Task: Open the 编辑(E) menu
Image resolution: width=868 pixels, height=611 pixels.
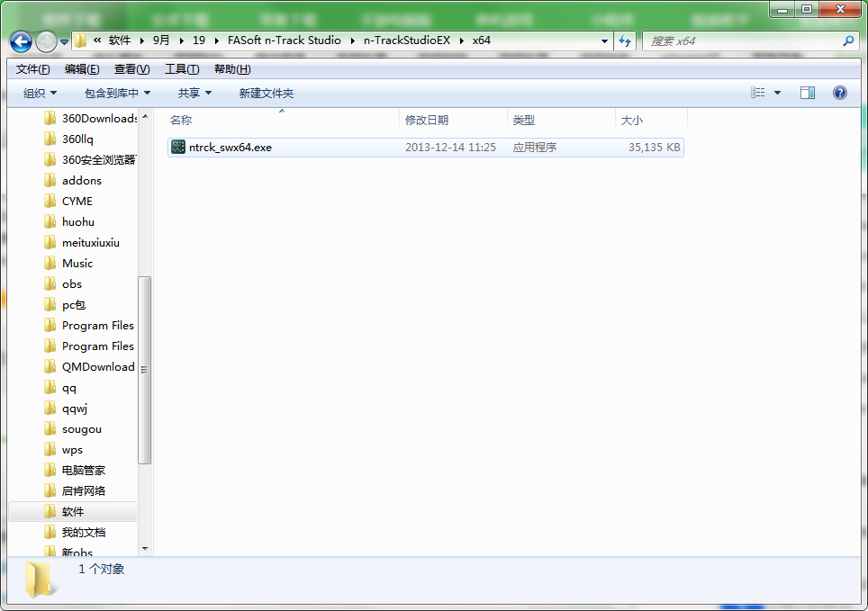Action: (82, 69)
